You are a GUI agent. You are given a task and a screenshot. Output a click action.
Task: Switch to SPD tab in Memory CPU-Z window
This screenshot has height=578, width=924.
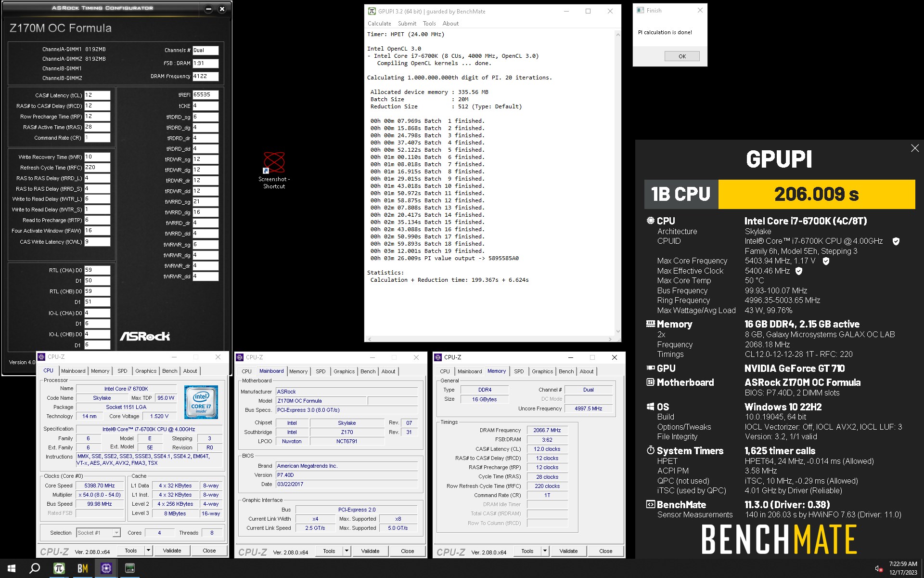519,371
